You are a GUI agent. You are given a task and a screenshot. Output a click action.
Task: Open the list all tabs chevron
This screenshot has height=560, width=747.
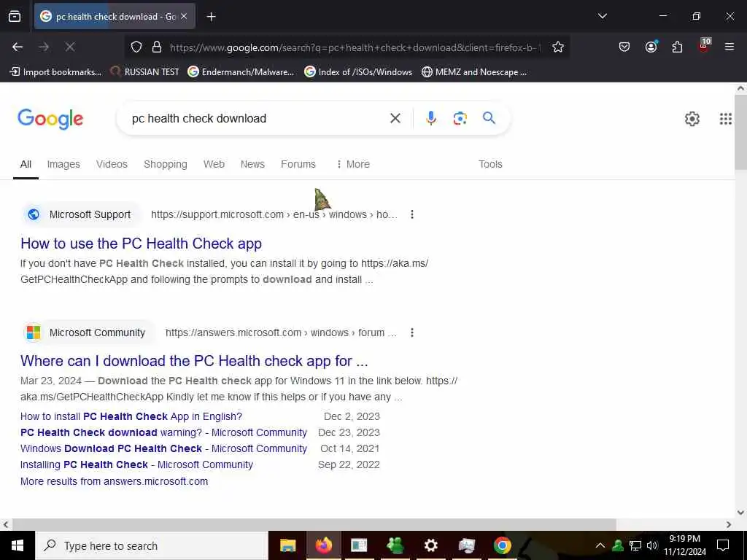[602, 16]
